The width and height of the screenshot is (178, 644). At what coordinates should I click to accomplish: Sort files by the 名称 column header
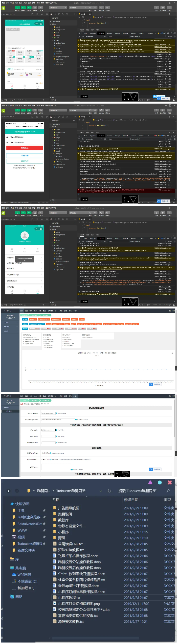[x=56, y=500]
